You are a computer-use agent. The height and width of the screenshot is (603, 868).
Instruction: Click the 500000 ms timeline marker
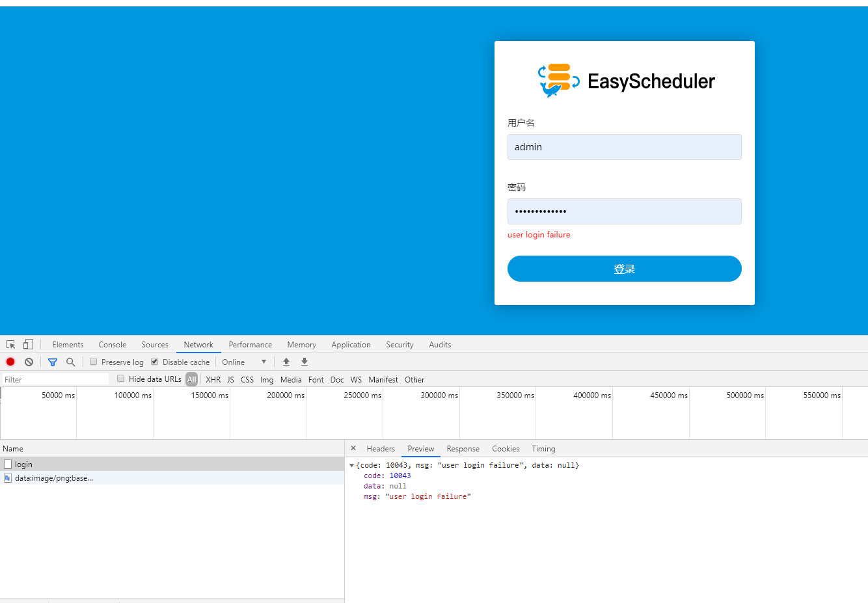coord(745,395)
